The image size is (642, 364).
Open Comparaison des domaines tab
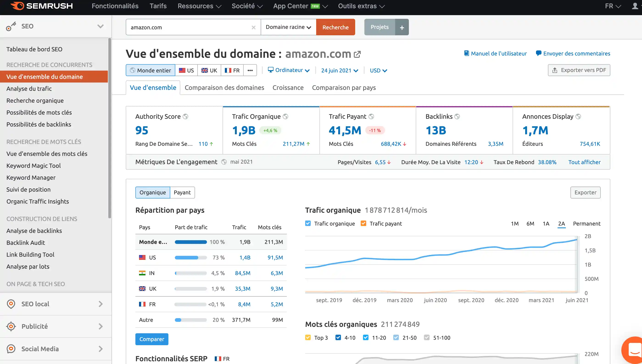224,88
